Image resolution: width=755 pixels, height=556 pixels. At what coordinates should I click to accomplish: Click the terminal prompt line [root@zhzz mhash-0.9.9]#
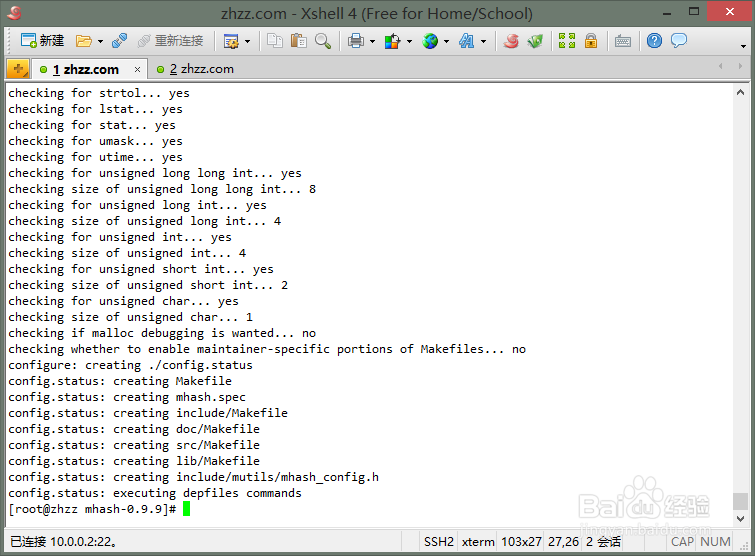click(92, 509)
